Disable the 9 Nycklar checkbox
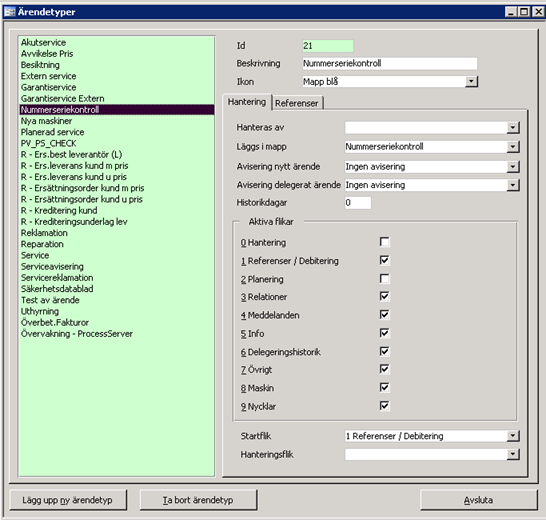 pos(384,406)
